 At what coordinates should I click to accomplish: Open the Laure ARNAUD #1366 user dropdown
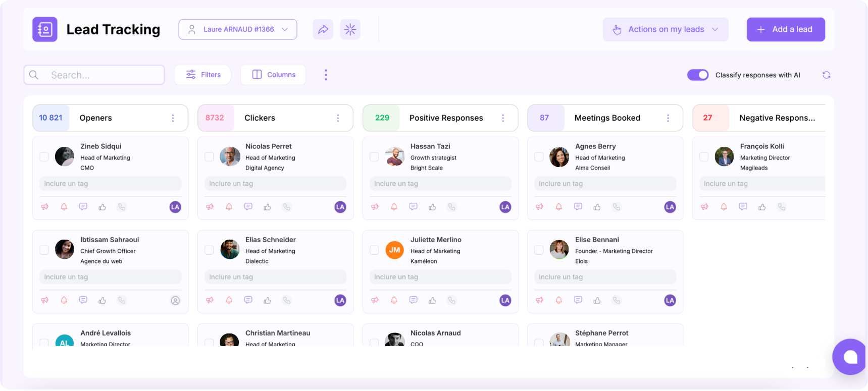point(237,29)
